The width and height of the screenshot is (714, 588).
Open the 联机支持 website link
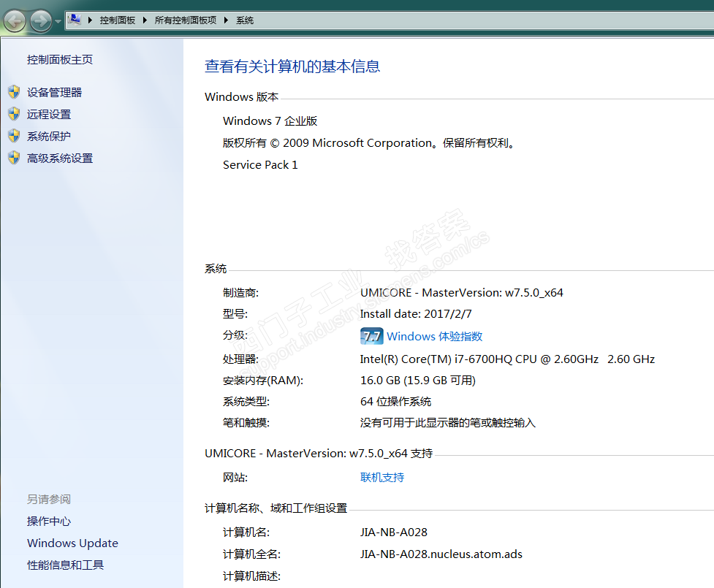[x=382, y=478]
